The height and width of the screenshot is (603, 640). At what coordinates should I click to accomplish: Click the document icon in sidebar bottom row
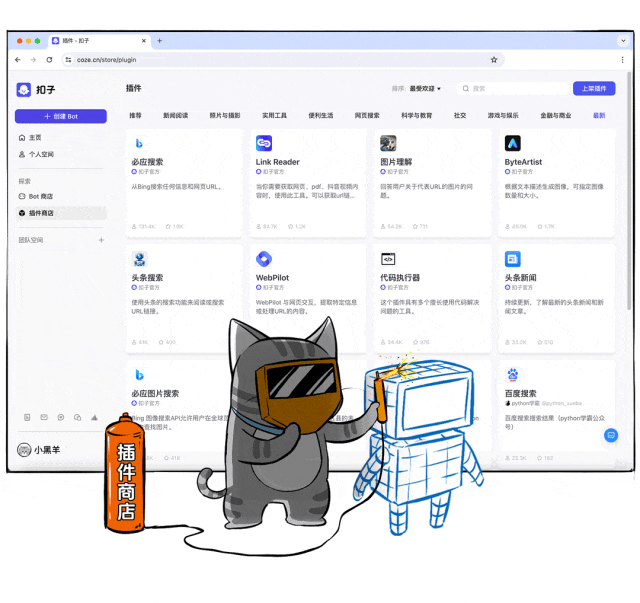coord(27,417)
